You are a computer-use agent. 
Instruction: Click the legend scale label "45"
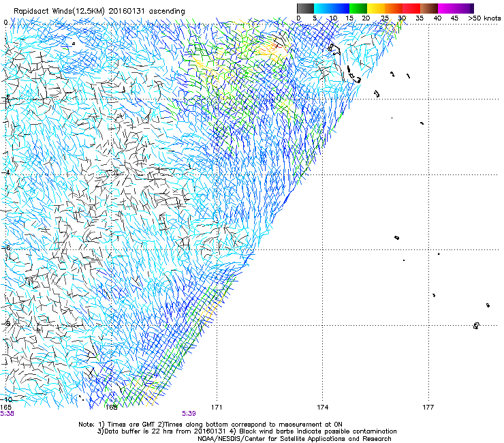click(x=454, y=18)
